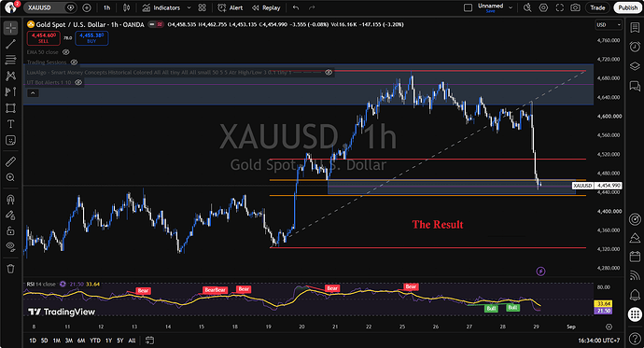
Task: Click the purple lightning event marker
Action: [x=541, y=271]
